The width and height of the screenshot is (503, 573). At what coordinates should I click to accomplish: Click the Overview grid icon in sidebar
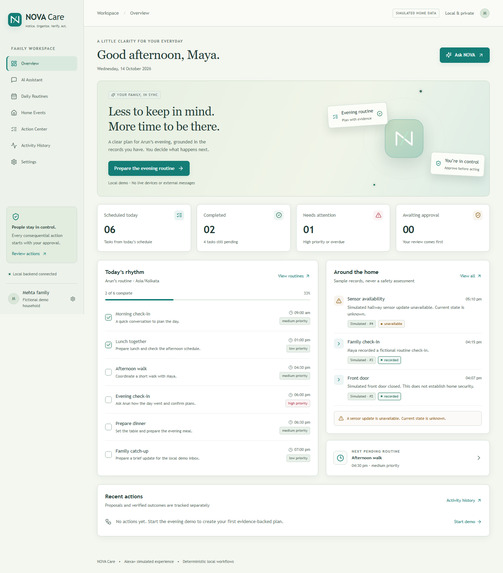click(x=14, y=64)
